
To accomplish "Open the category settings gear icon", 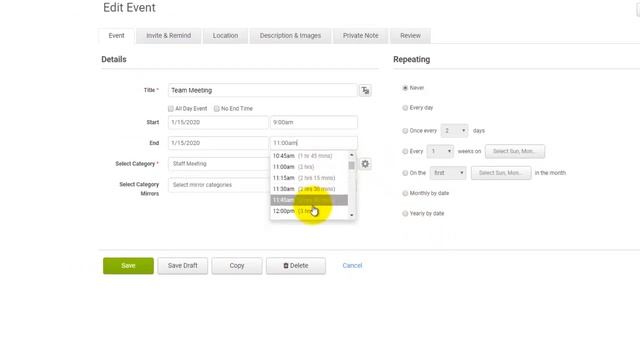I will [x=365, y=164].
